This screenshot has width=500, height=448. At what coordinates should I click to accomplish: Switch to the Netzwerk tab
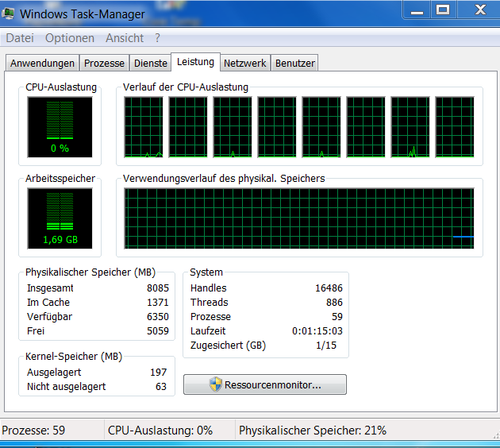click(x=245, y=64)
